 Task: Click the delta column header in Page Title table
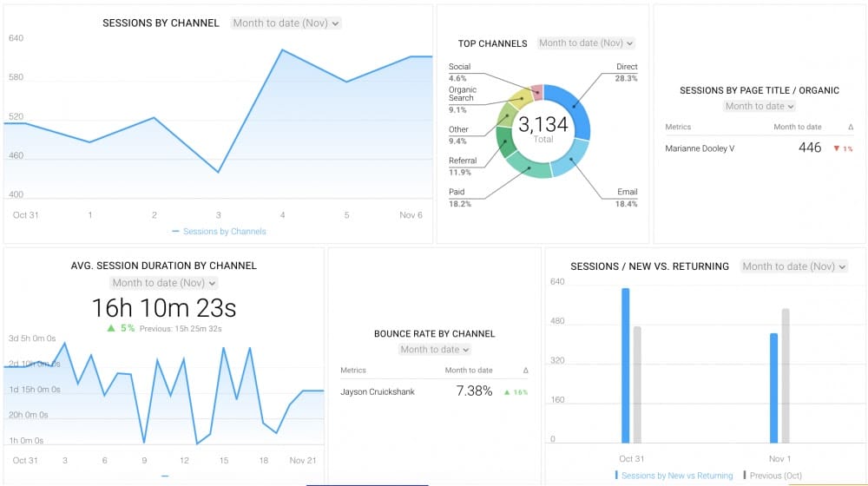point(851,127)
